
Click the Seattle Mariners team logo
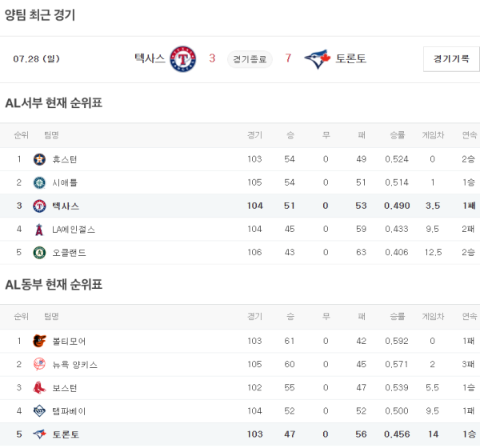coord(39,182)
